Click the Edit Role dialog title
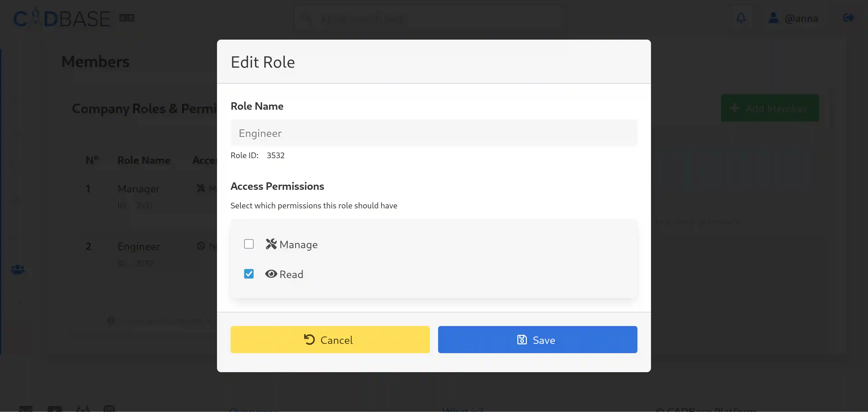 click(x=262, y=62)
